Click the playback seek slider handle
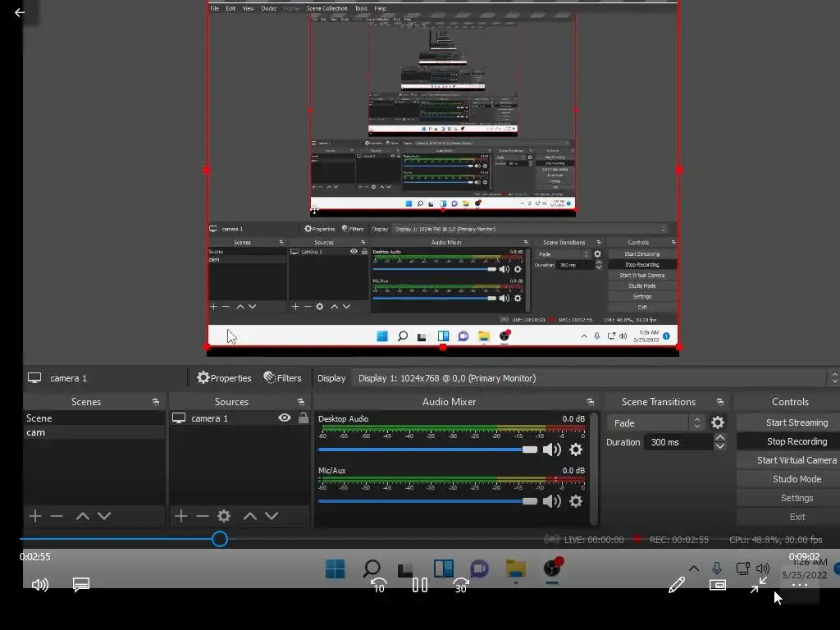840x630 pixels. (x=220, y=539)
